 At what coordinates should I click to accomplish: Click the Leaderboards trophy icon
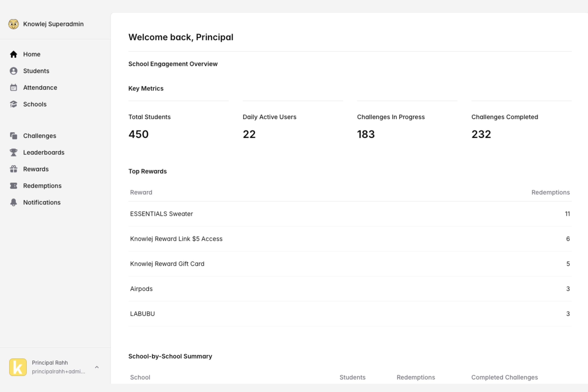[13, 153]
